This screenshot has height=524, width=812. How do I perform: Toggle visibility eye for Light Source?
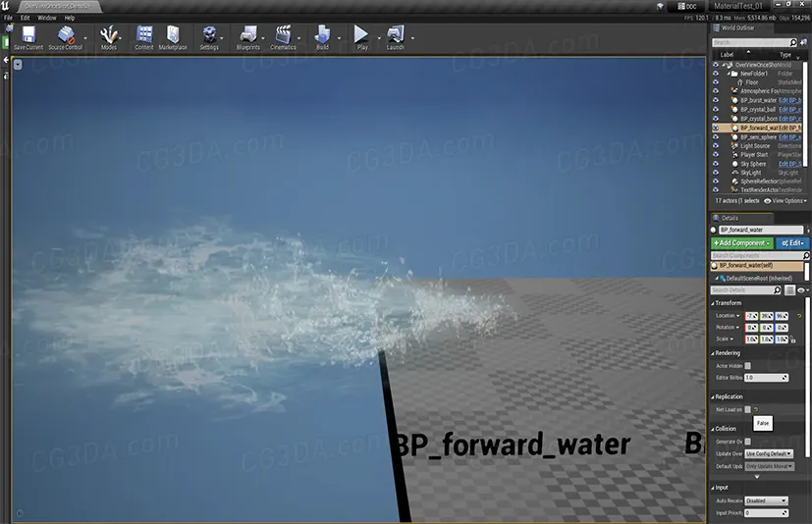[715, 146]
